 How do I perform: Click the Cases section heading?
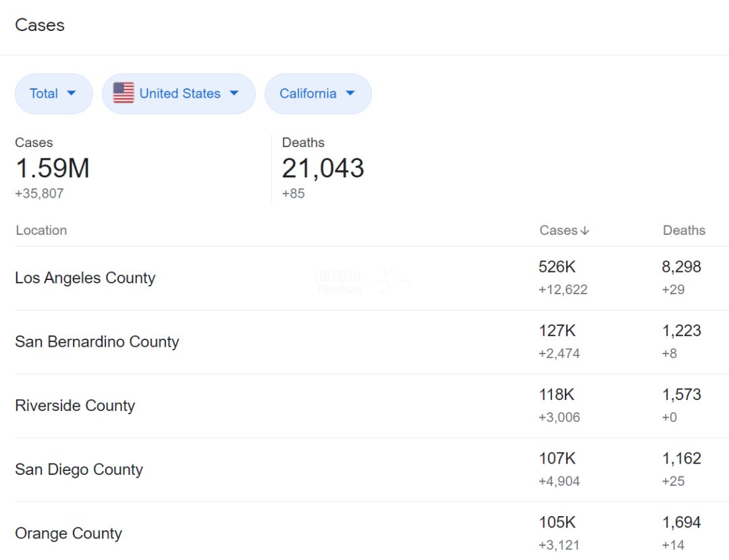point(40,26)
